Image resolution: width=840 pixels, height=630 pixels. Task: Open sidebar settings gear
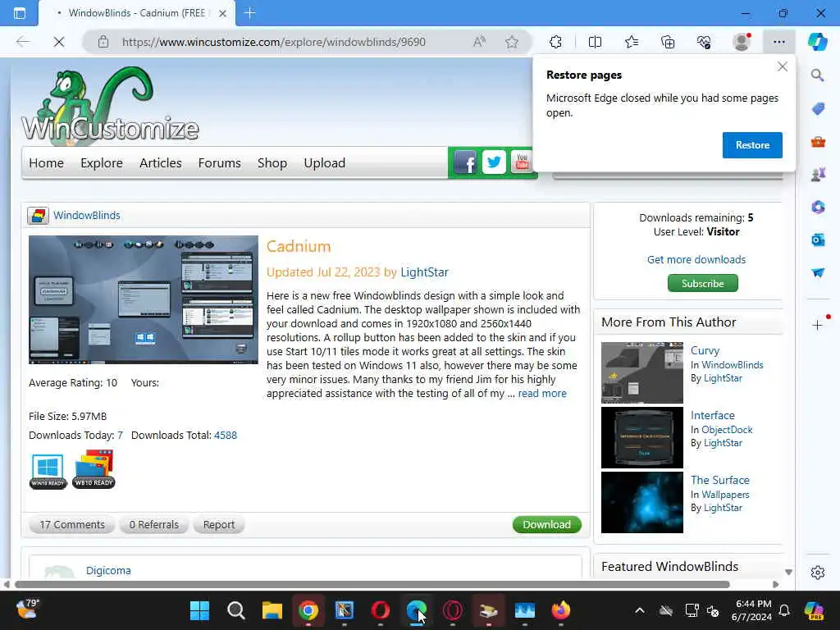(818, 573)
